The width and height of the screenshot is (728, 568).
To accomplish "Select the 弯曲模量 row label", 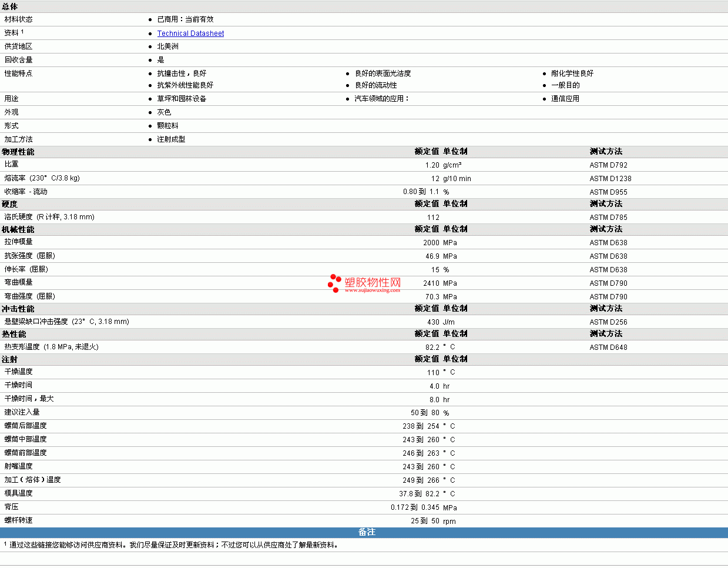I will coord(19,282).
